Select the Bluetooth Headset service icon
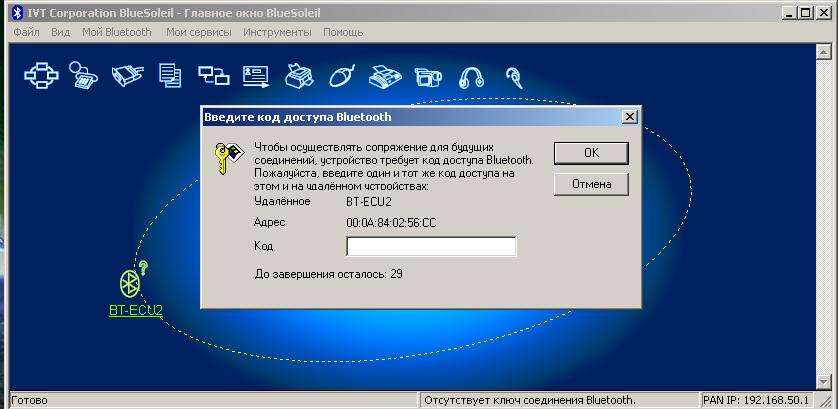Screen dimensions: 838x409 tap(514, 77)
